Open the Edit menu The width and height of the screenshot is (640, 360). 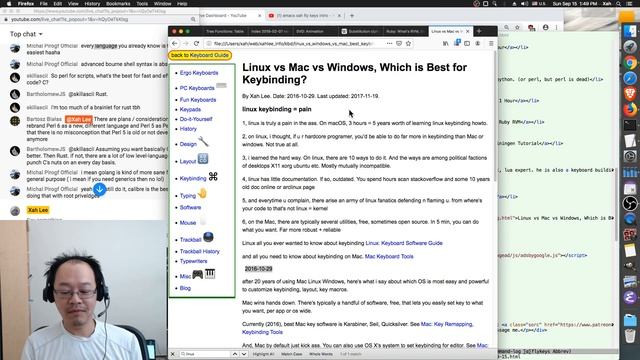tap(58, 4)
